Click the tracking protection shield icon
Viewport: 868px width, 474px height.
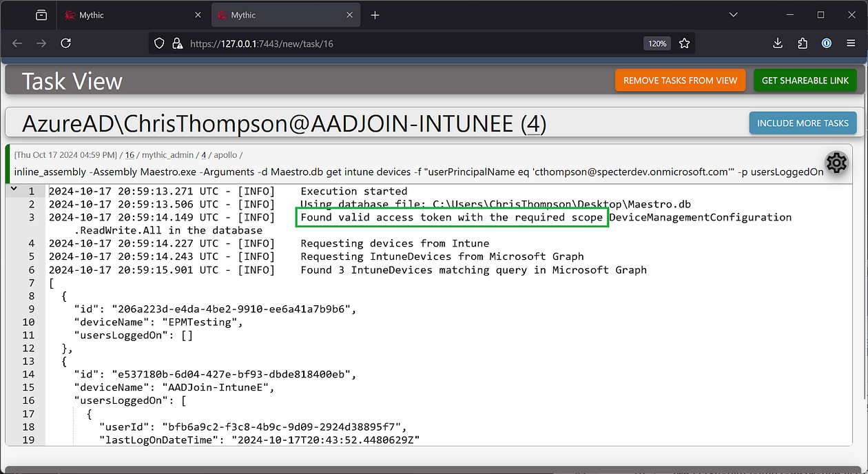(x=159, y=43)
